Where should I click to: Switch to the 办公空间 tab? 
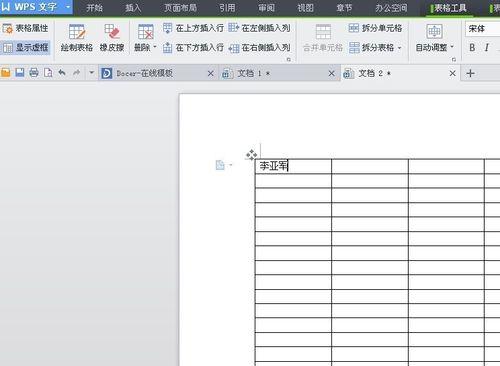[x=391, y=8]
